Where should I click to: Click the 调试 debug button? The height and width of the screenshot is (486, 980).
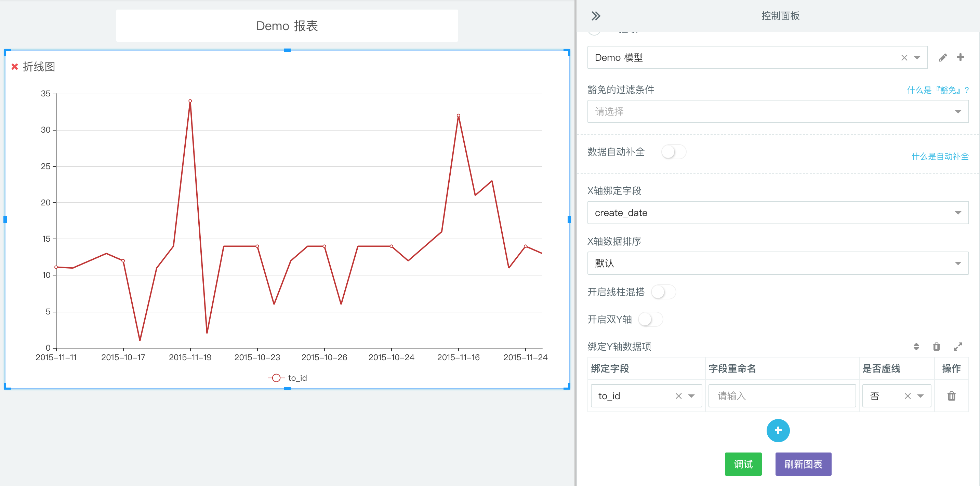[x=743, y=464]
